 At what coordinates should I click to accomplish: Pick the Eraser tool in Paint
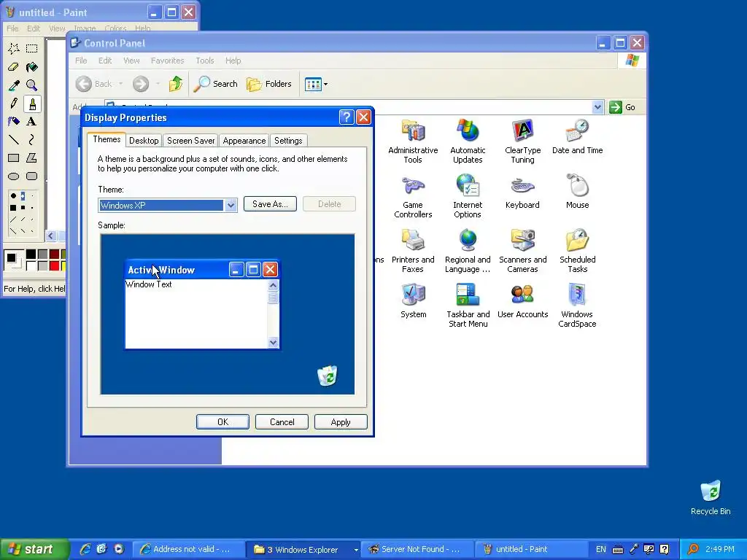[x=14, y=66]
